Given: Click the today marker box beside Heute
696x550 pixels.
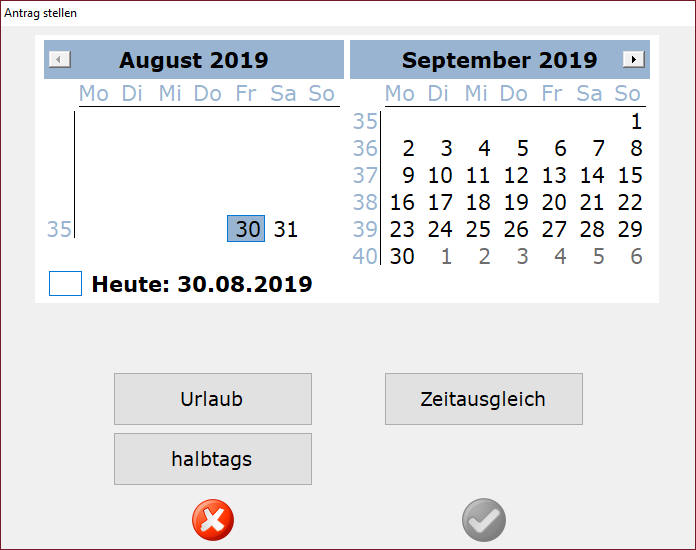Looking at the screenshot, I should 65,284.
